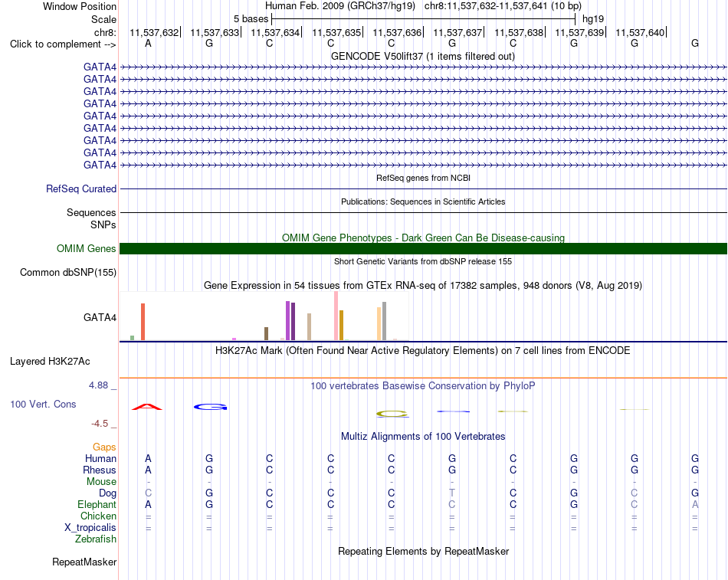Click the 4.88 PhyloP upper limit value
Viewport: 728px width, 580px height.
coord(98,385)
